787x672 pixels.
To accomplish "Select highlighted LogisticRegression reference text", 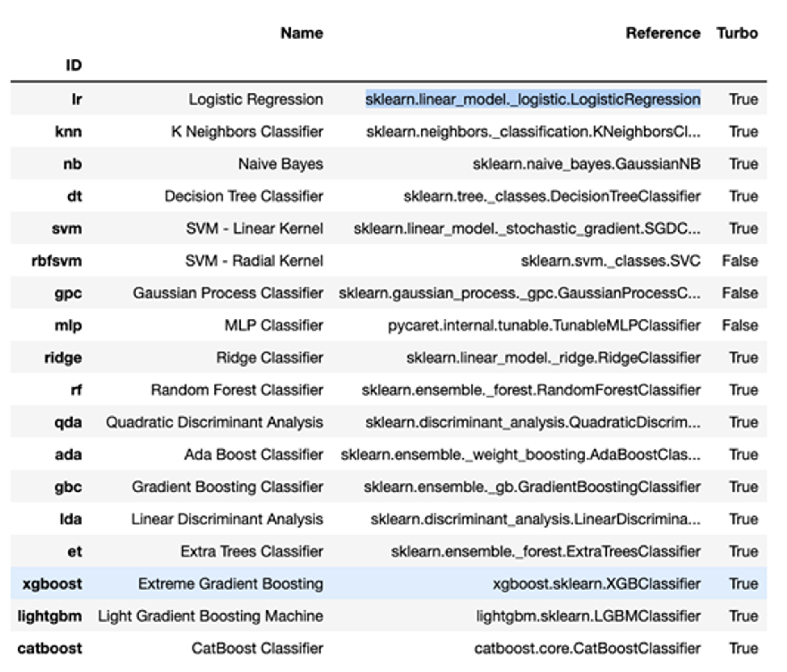I will point(533,100).
